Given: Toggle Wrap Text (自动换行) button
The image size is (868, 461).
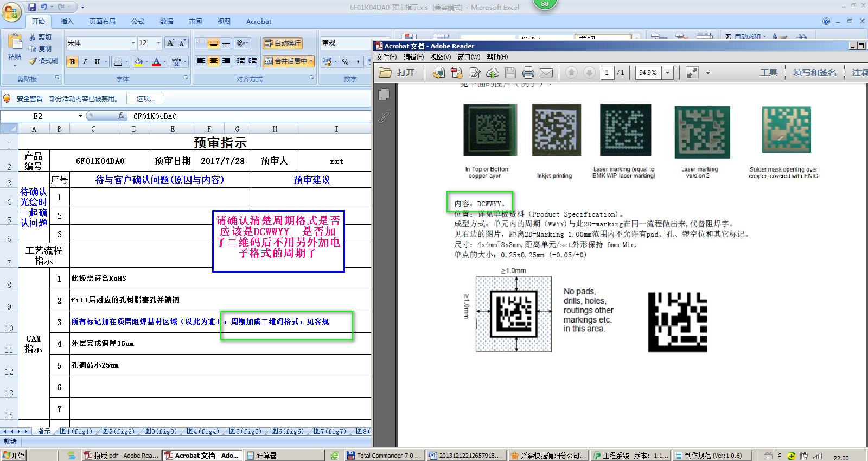Looking at the screenshot, I should click(x=283, y=43).
